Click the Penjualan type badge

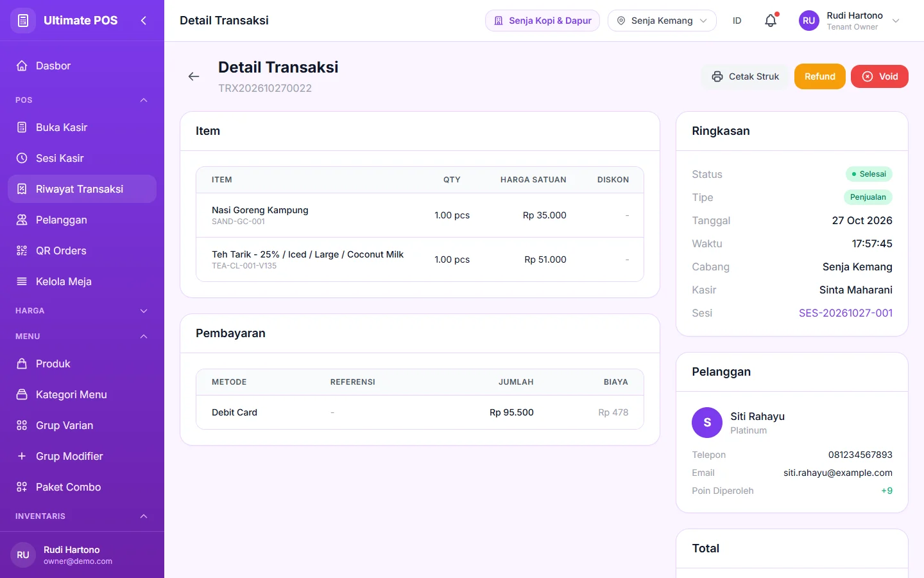[868, 197]
